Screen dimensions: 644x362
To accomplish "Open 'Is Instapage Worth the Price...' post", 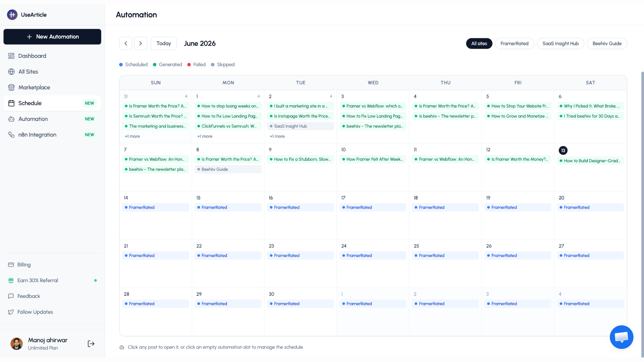I will [301, 116].
